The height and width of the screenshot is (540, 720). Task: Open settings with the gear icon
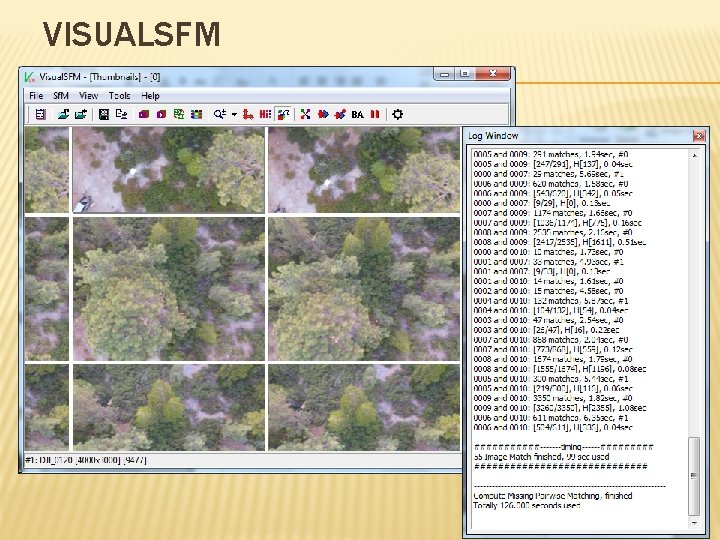click(x=398, y=114)
